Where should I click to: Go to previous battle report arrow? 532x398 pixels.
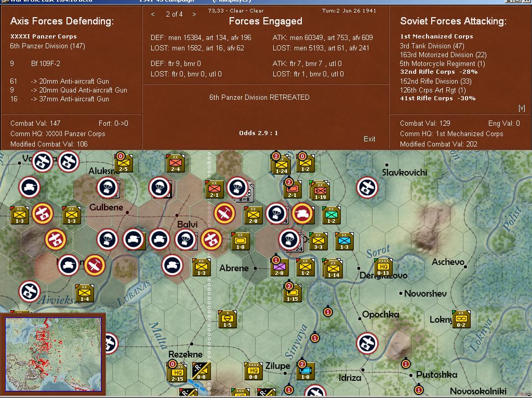pyautogui.click(x=153, y=14)
